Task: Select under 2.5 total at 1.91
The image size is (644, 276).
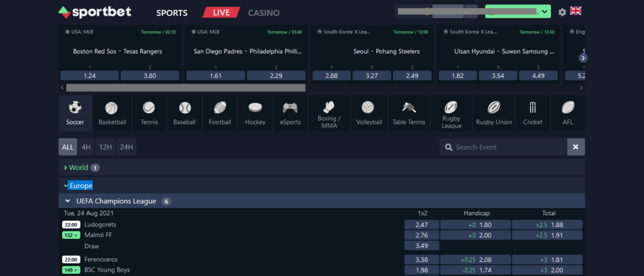Action: pos(547,235)
